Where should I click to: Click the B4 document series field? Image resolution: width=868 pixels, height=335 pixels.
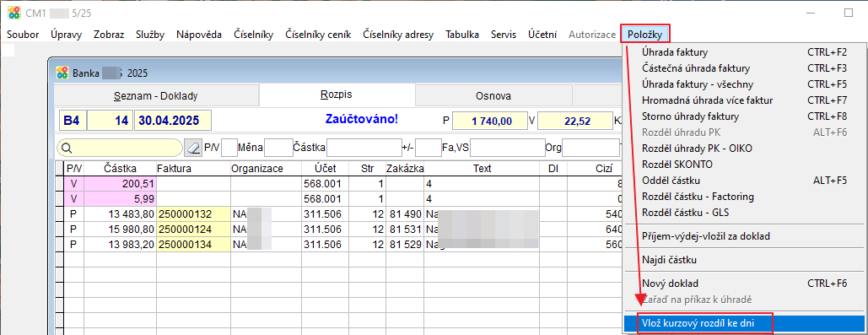coord(73,120)
